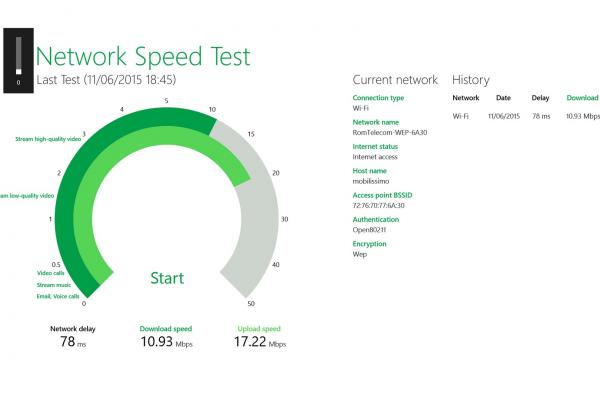Click the Host name label
Viewport: 600px width, 400px height.
click(x=369, y=171)
